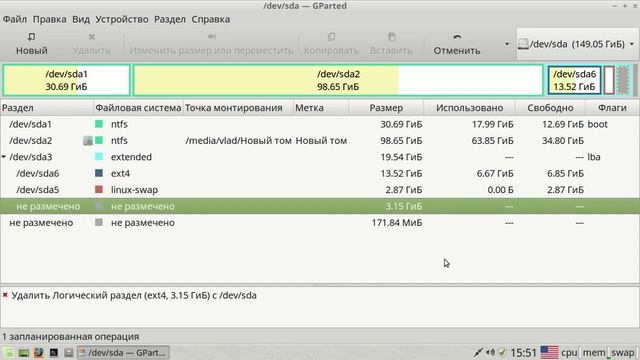Click the mounted key icon on /dev/sda2
The width and height of the screenshot is (640, 360).
click(x=88, y=140)
